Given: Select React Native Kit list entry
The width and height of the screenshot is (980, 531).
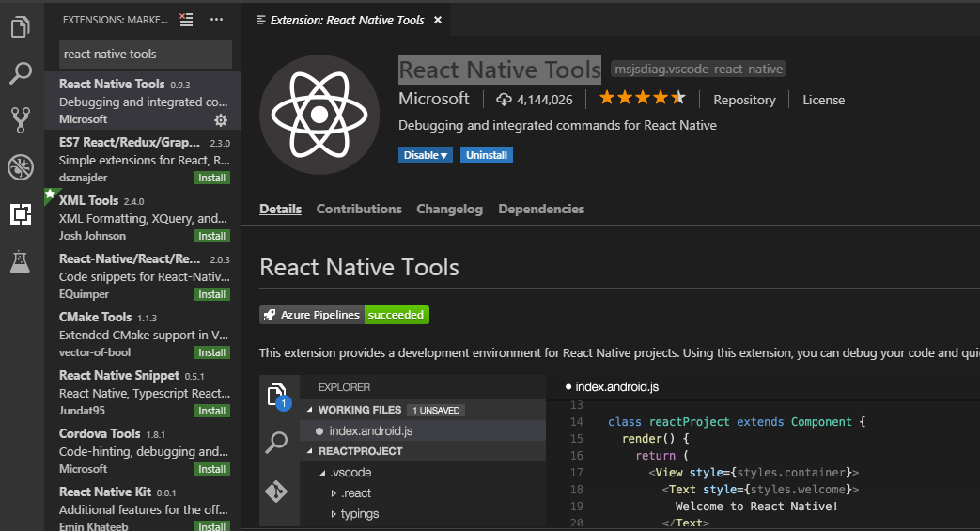Looking at the screenshot, I should coord(143,506).
